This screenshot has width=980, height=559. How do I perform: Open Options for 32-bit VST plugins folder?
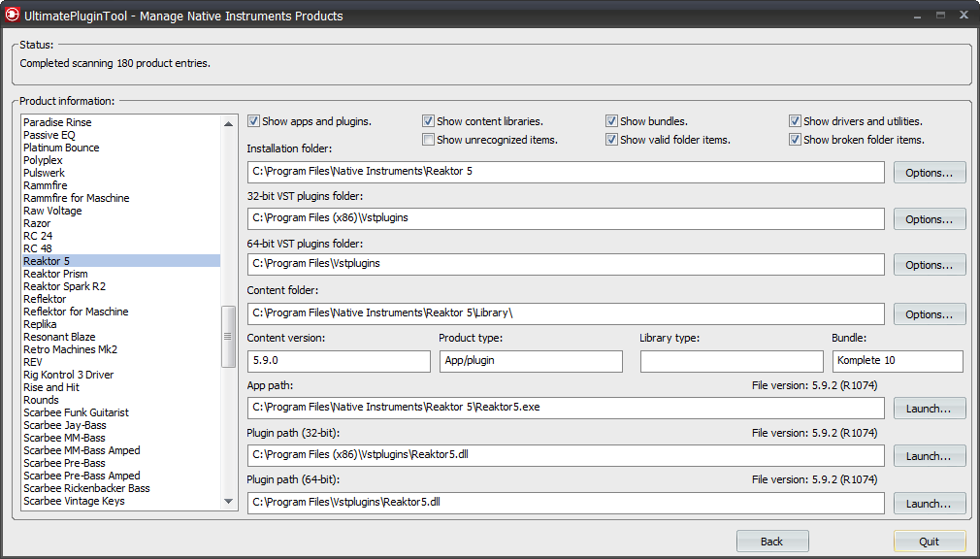(930, 219)
